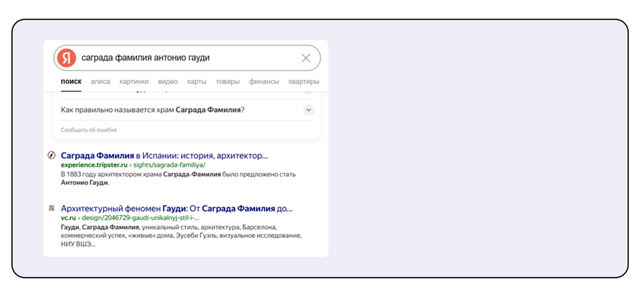The image size is (644, 297).
Task: Open vc.ru design URL link
Action: pos(130,218)
